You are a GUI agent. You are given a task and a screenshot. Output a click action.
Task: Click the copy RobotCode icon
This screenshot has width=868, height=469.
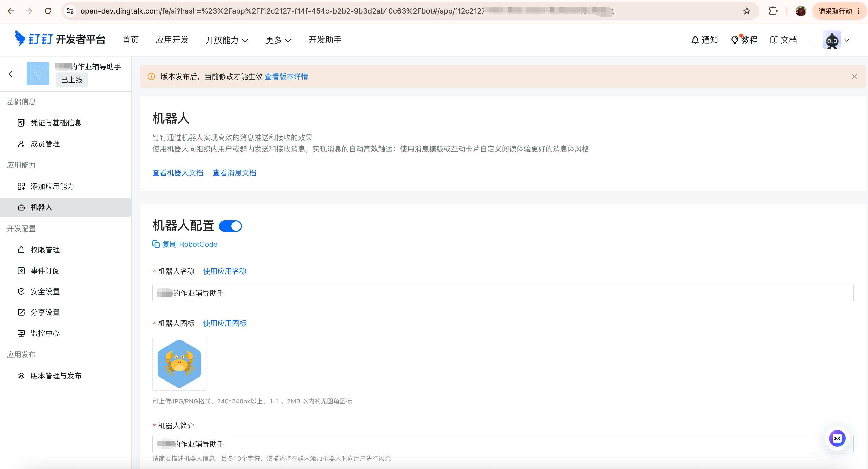click(x=156, y=244)
